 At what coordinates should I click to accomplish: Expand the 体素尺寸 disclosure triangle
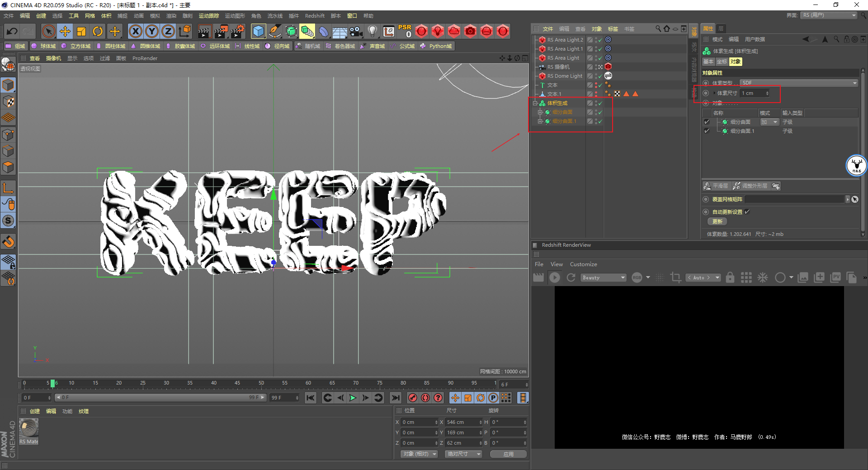click(x=714, y=93)
